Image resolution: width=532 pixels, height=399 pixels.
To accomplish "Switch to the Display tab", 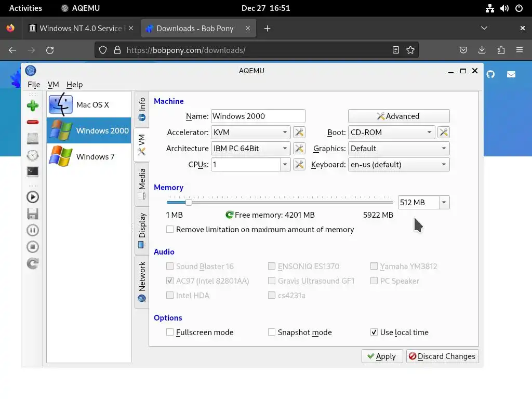I will tap(142, 230).
